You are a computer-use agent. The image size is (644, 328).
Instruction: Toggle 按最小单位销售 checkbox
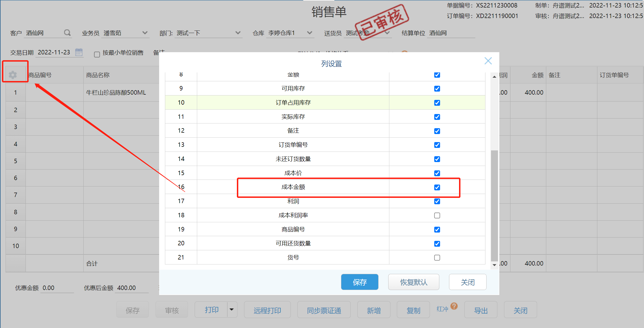point(97,54)
